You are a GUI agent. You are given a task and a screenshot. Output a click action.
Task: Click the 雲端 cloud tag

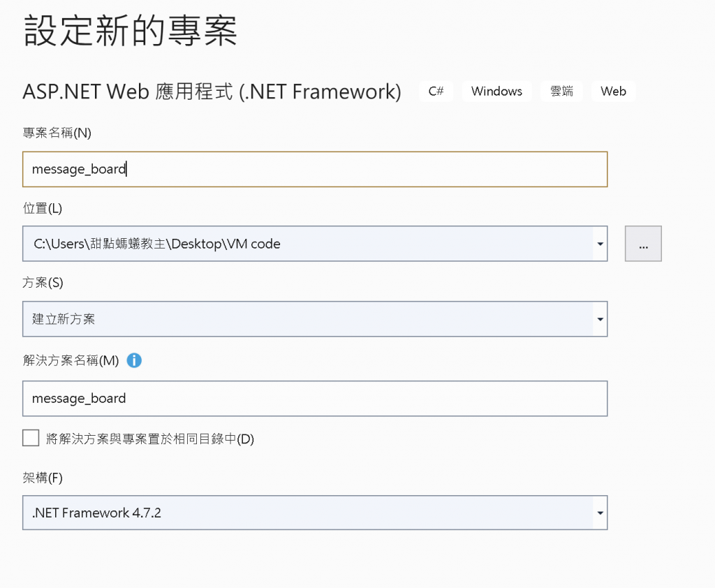point(561,91)
